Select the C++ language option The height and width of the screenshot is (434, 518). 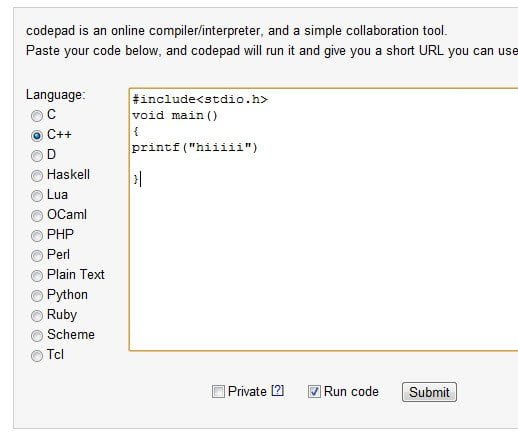[37, 136]
